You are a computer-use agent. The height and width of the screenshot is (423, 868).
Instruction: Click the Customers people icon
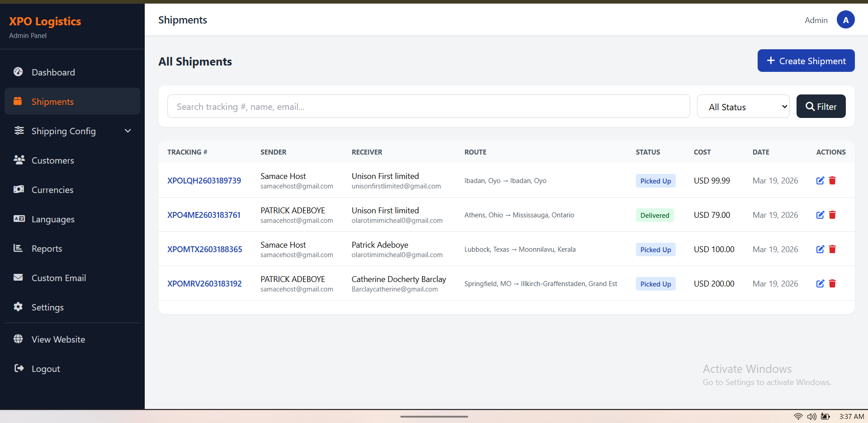pyautogui.click(x=18, y=160)
